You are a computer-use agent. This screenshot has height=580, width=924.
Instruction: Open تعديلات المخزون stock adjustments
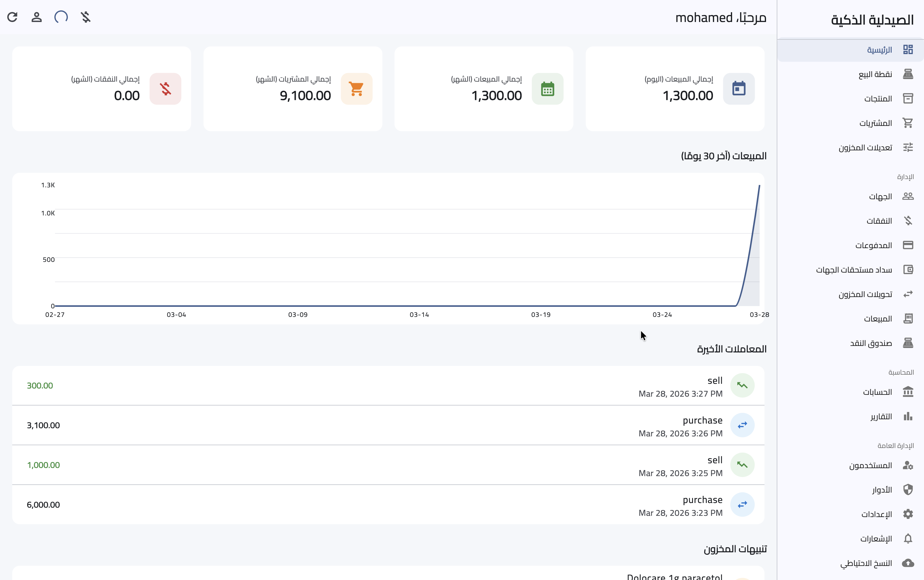click(864, 148)
